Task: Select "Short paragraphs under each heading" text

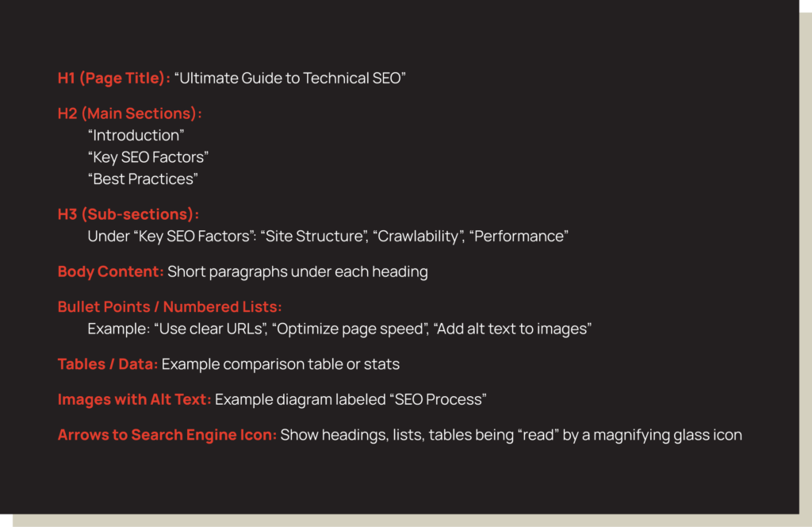Action: 297,271
